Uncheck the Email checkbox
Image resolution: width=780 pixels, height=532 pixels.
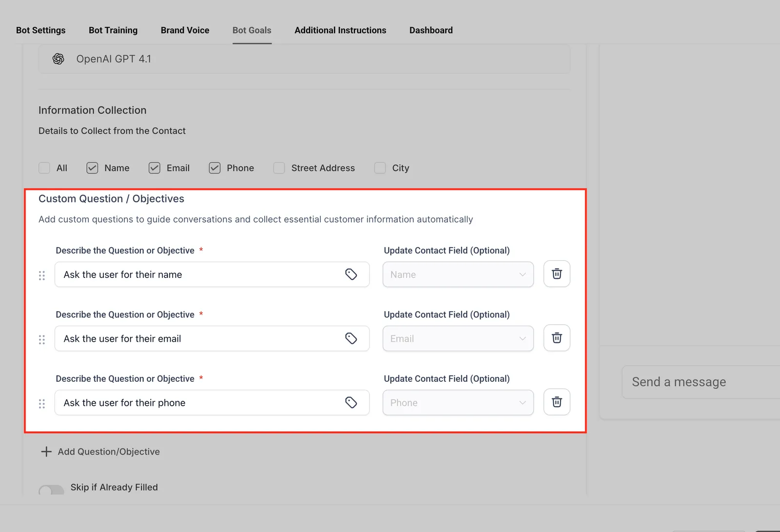pos(155,168)
